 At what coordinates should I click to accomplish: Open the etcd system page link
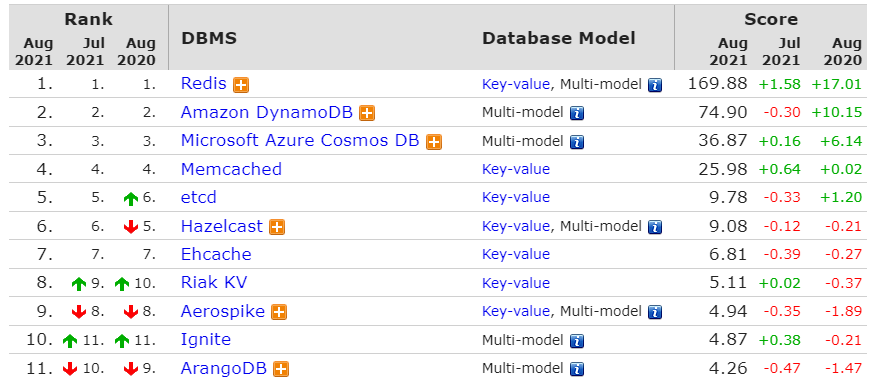(198, 197)
